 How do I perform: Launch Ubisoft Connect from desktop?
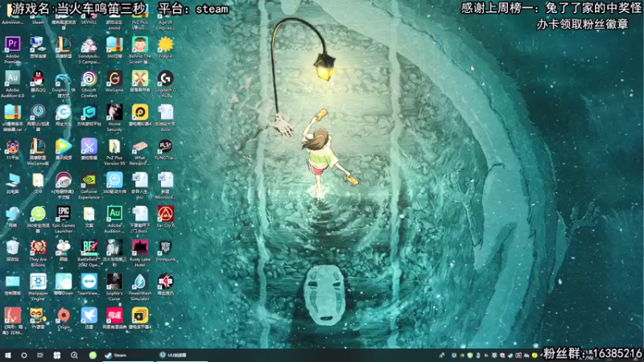point(89,78)
